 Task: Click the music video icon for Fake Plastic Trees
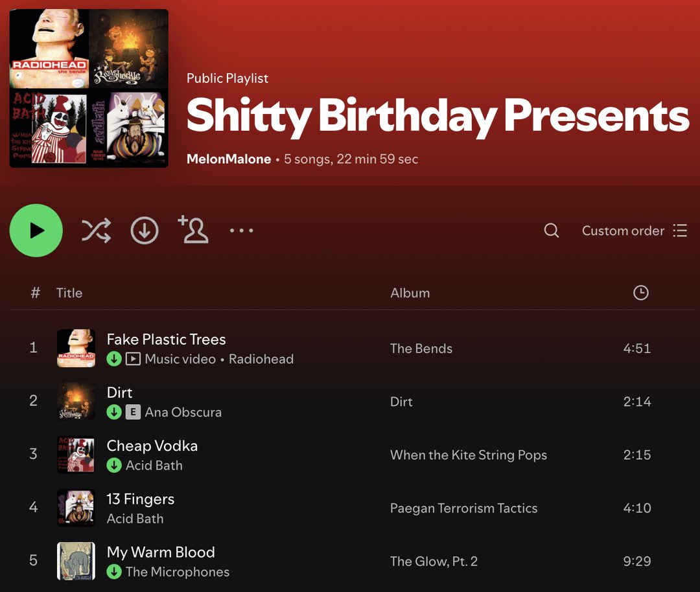pyautogui.click(x=133, y=359)
